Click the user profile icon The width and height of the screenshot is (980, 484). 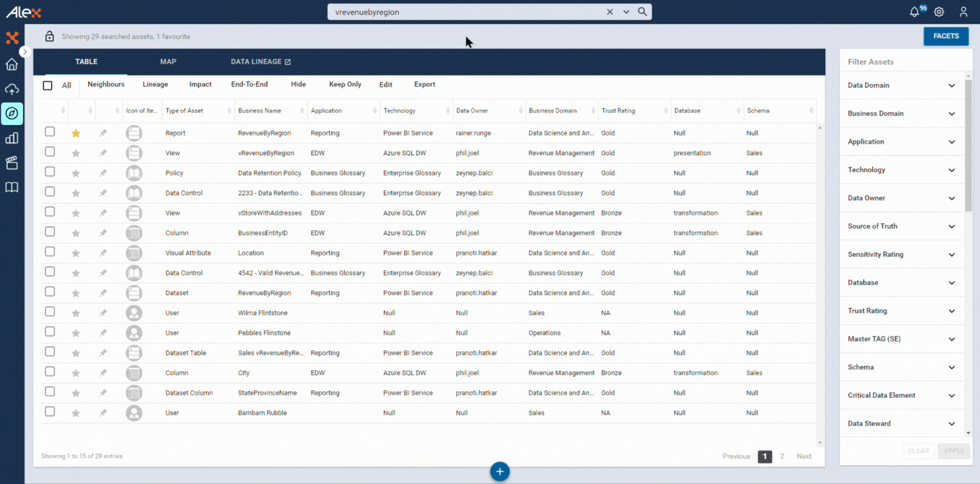click(963, 12)
